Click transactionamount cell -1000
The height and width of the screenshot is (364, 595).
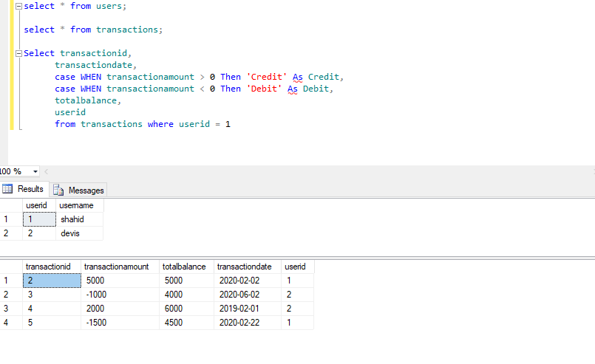pos(120,295)
